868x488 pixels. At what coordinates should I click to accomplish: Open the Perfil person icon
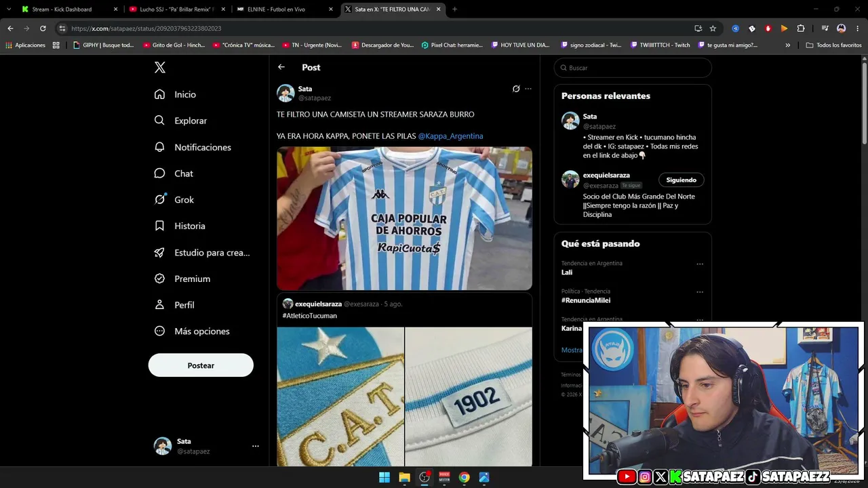159,305
